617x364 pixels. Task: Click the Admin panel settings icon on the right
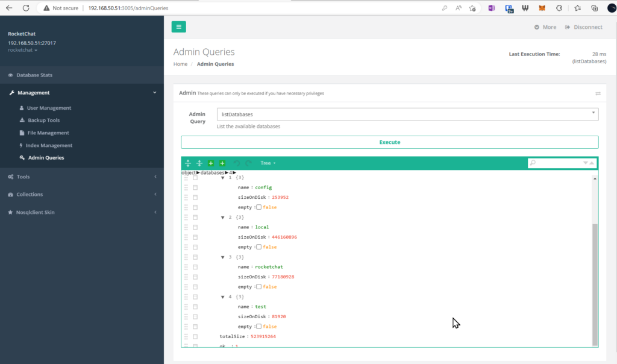[x=598, y=93]
